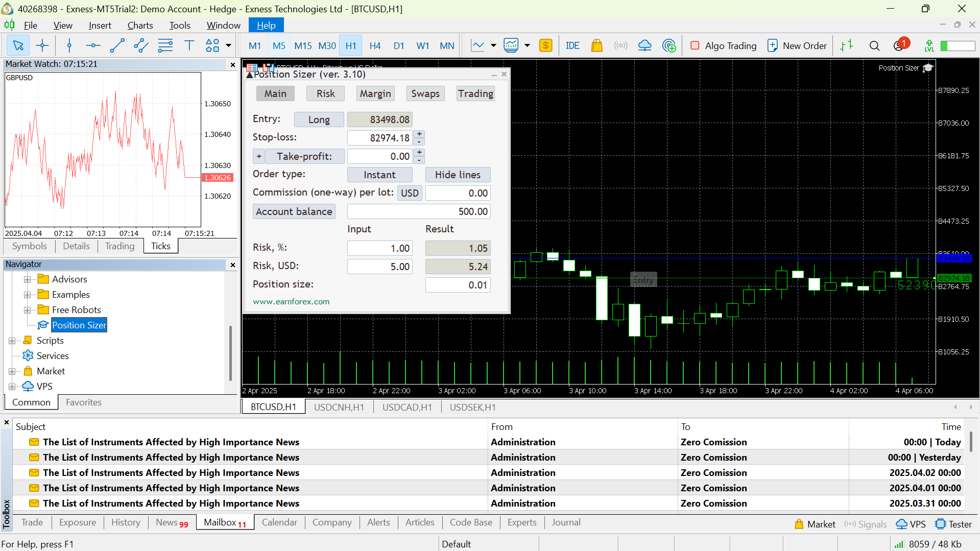Expand the Scripts tree node
Viewport: 980px width, 551px height.
12,341
